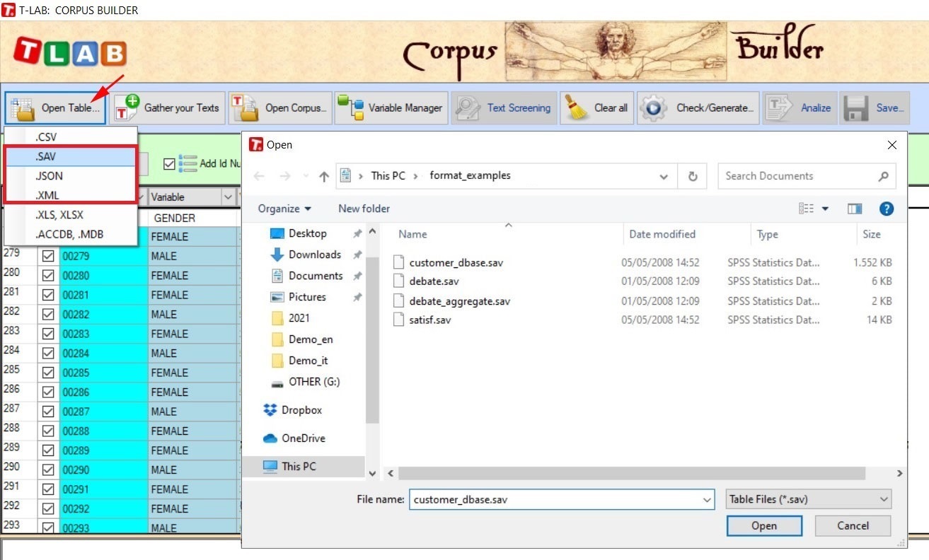Open Desktop in navigation pane
This screenshot has width=929, height=560.
[x=308, y=233]
